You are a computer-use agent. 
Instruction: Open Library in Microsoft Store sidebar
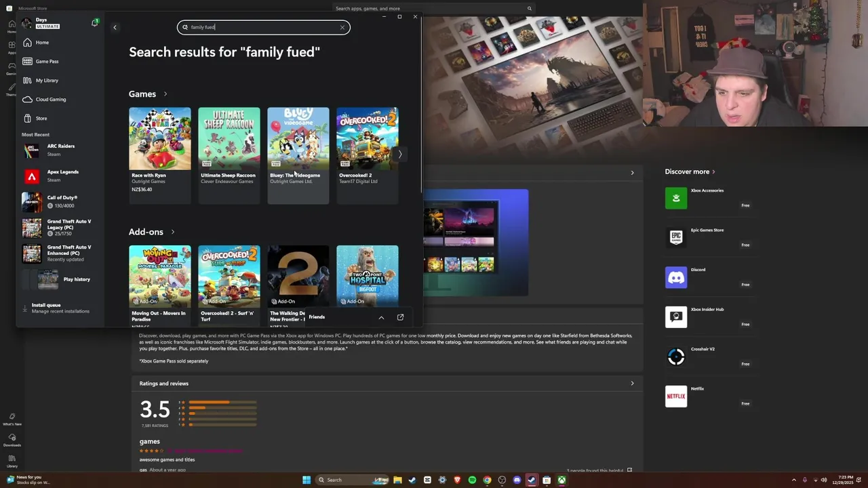tap(12, 462)
